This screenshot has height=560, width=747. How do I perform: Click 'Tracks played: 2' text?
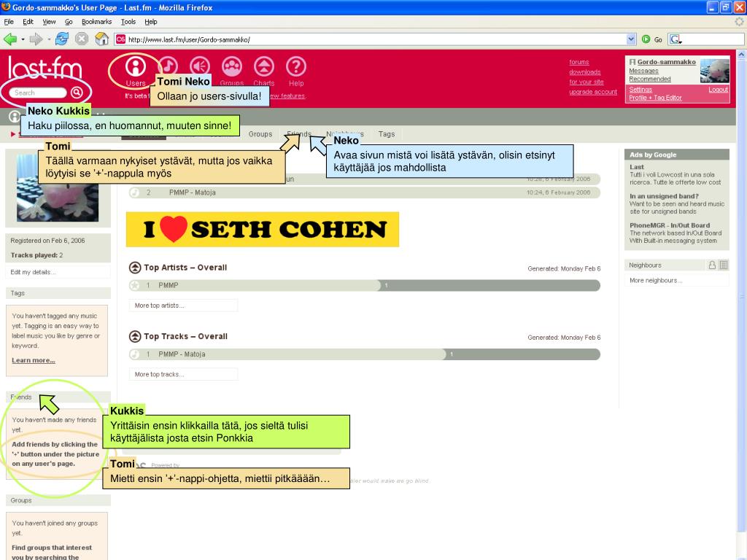[36, 255]
